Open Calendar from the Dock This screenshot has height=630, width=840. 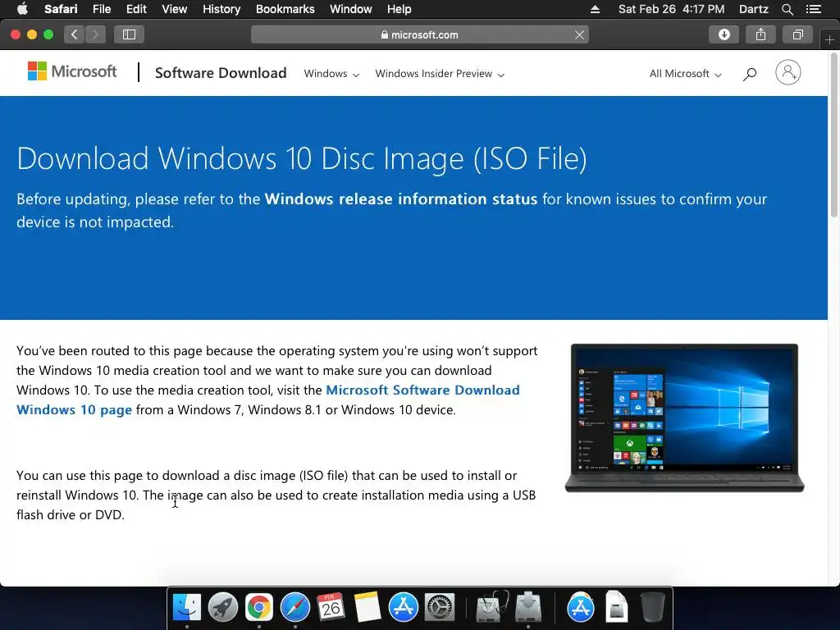pyautogui.click(x=331, y=608)
